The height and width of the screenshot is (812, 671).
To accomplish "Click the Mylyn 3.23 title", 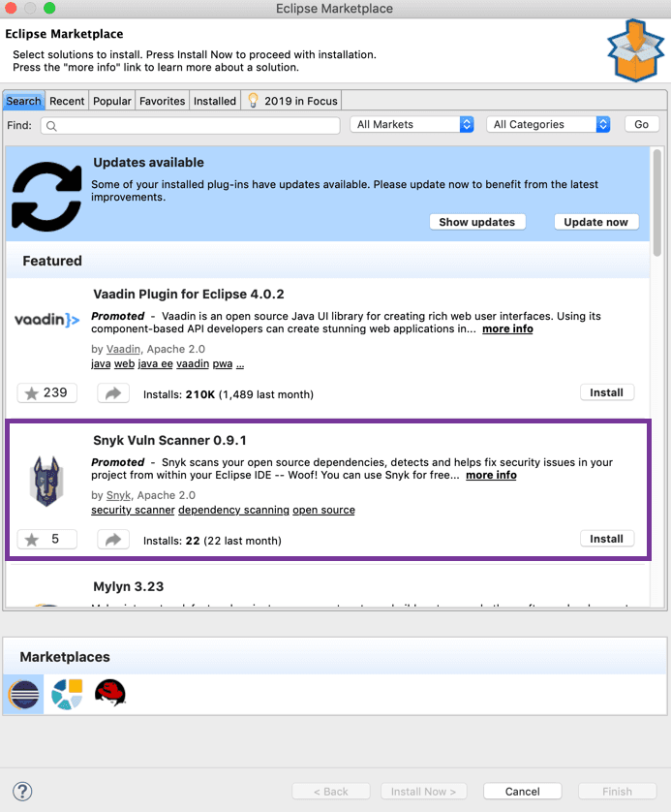I will click(x=129, y=586).
